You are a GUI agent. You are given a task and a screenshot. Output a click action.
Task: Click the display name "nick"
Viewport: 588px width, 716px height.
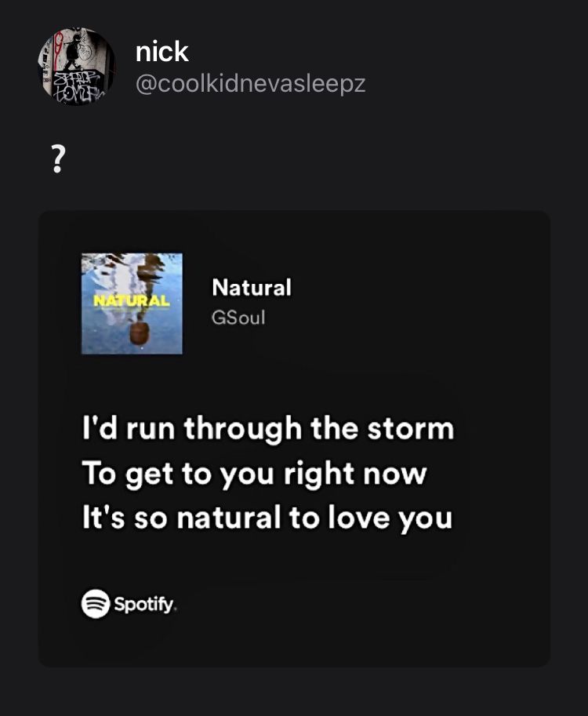click(x=162, y=52)
